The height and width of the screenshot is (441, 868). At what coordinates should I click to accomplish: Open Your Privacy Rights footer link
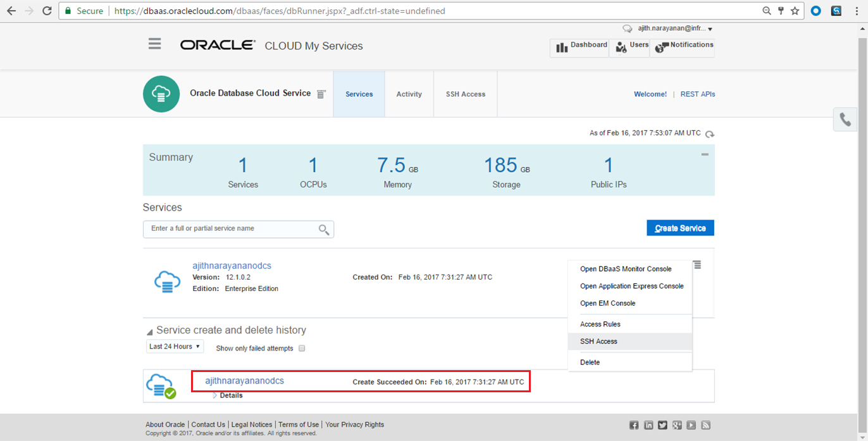click(354, 425)
